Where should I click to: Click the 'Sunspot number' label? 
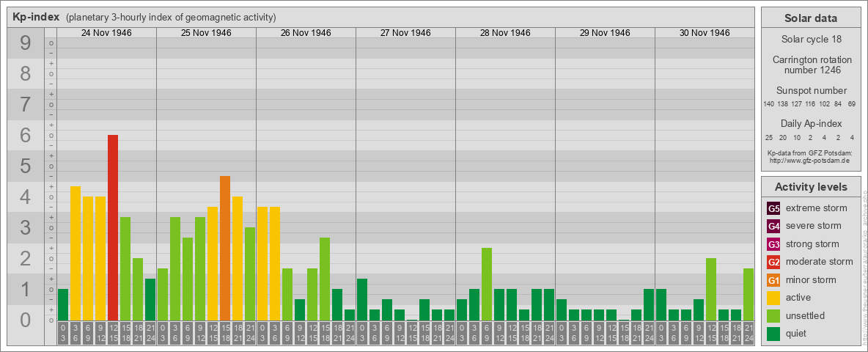811,91
